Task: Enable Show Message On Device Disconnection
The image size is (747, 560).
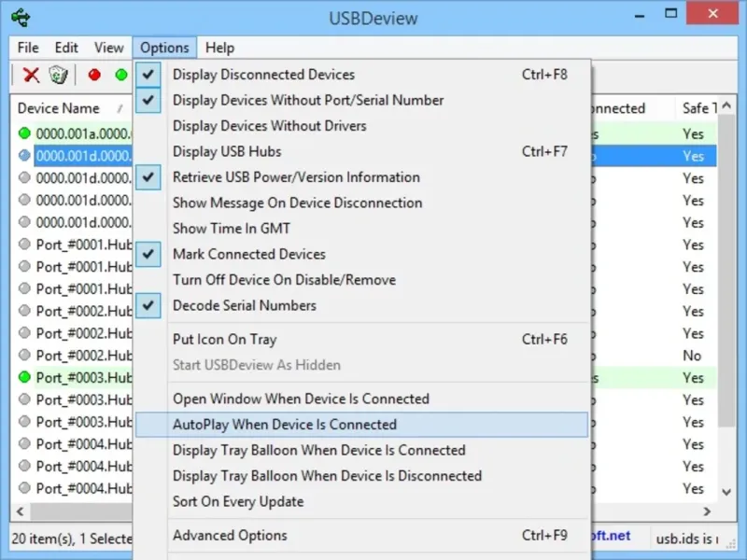Action: [361, 203]
